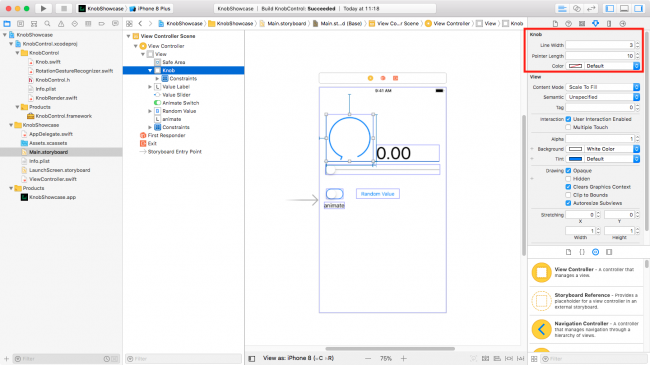Go forward in editor history
Viewport: 650px width, 365px height.
point(150,24)
